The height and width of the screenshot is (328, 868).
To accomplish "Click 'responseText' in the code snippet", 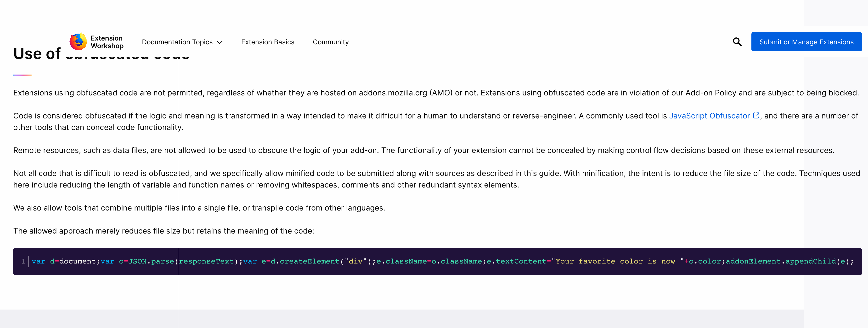I will pos(206,261).
